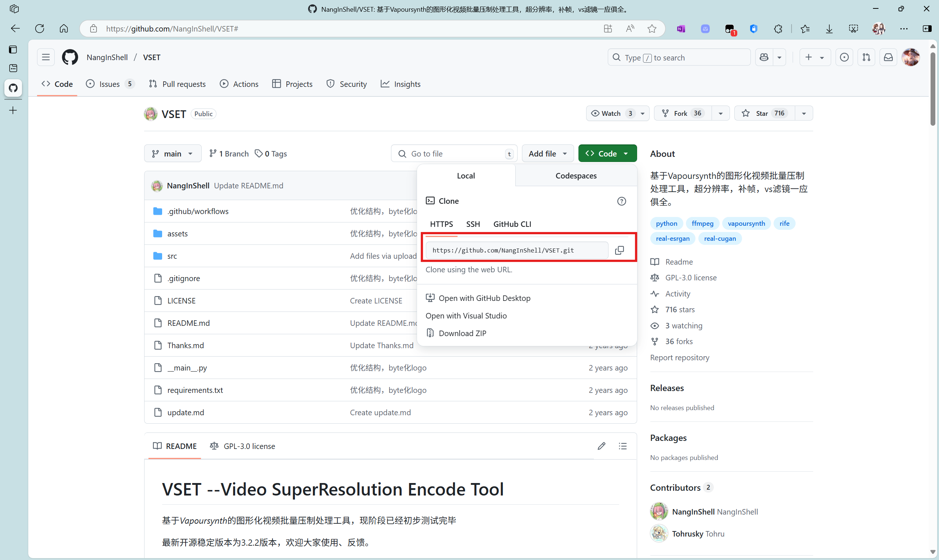939x560 pixels.
Task: Click the browser back arrow
Action: pos(15,29)
